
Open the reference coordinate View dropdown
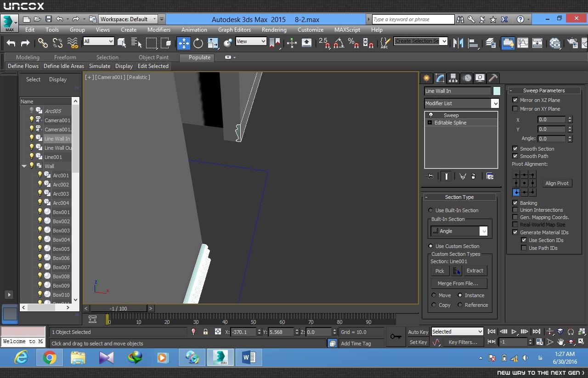click(x=251, y=41)
